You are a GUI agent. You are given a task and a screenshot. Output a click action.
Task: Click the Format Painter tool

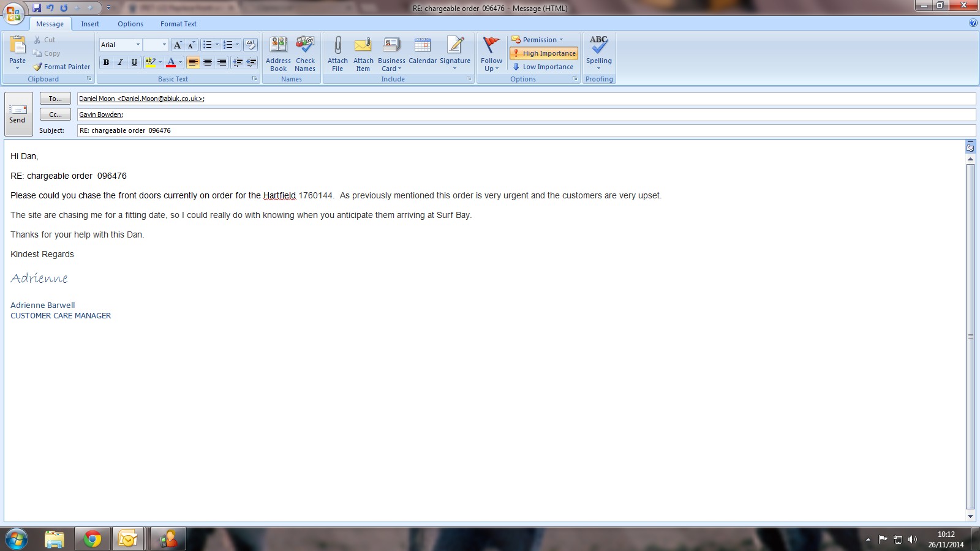point(62,67)
